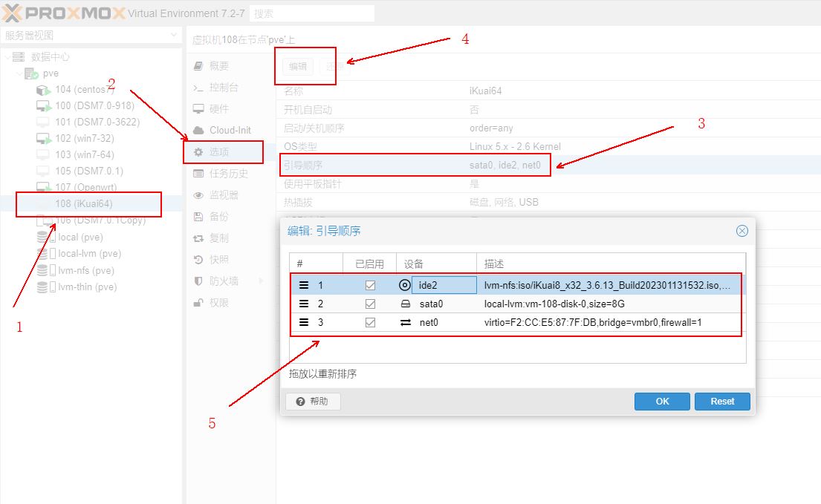Click the 描述 description column header
This screenshot has width=821, height=504.
point(611,264)
